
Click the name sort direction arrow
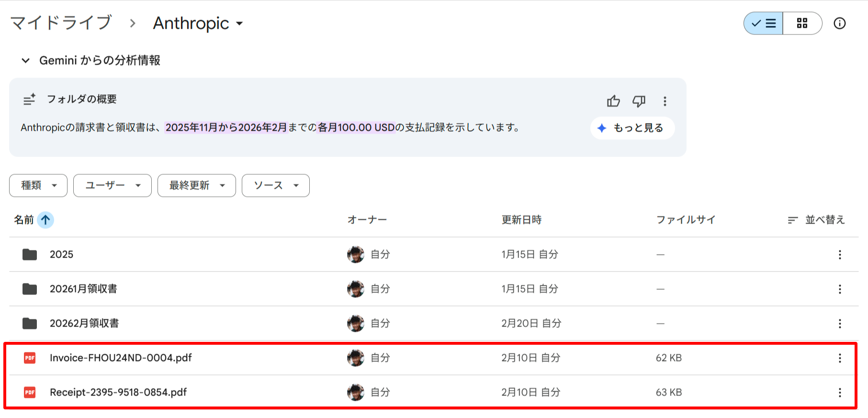click(x=45, y=220)
